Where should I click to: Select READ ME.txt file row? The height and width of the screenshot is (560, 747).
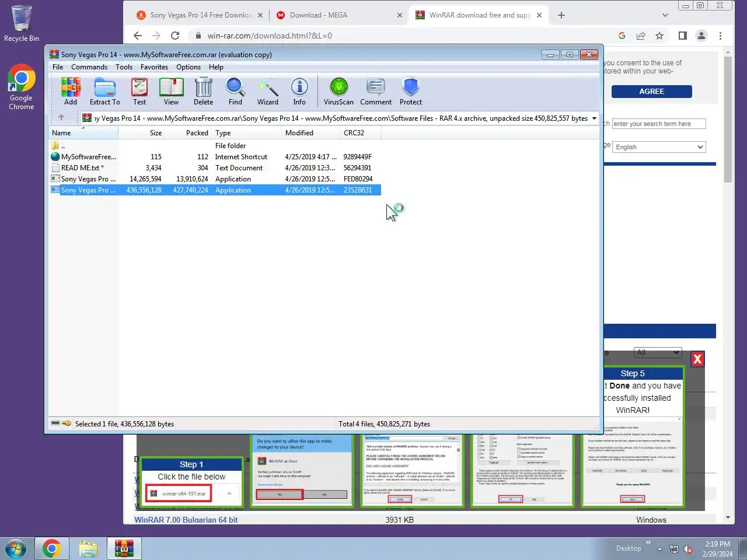215,168
